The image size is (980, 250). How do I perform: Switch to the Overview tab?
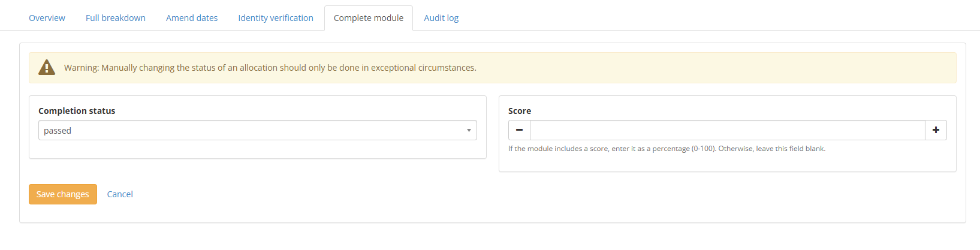[x=47, y=18]
